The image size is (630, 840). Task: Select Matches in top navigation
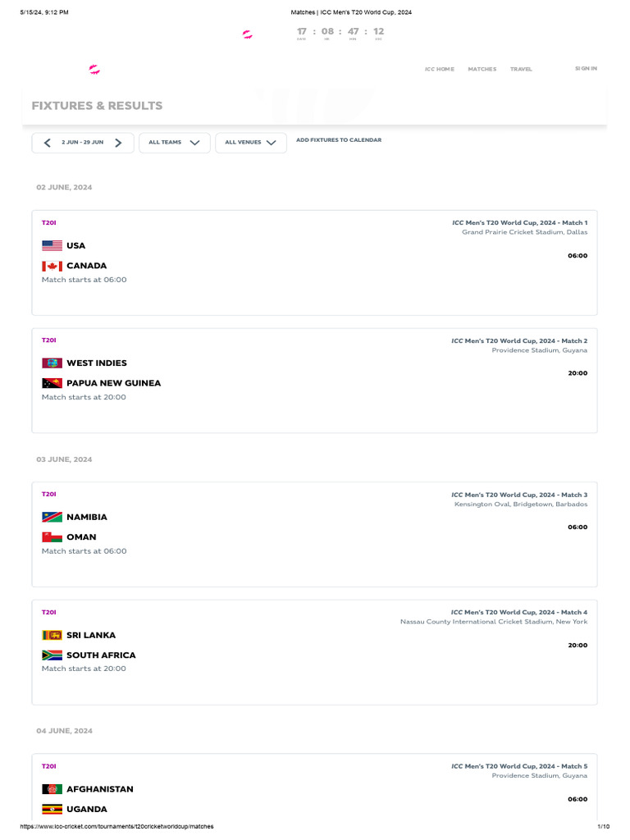click(482, 69)
